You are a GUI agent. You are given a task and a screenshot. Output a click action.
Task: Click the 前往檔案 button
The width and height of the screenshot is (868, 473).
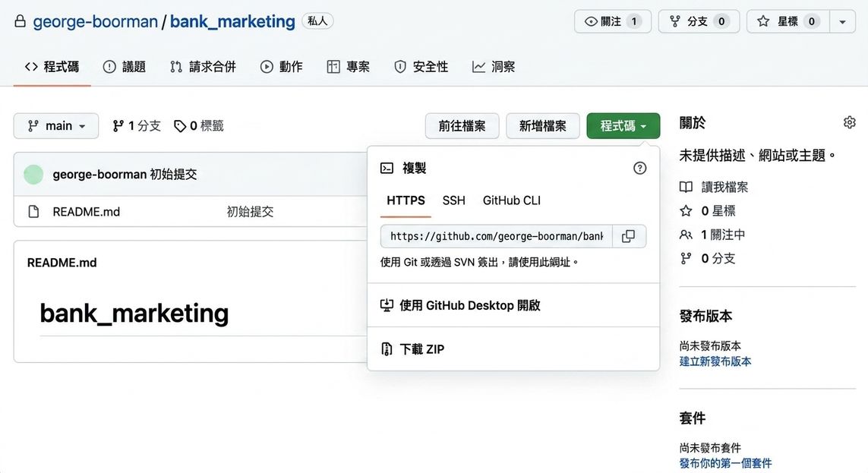coord(462,126)
